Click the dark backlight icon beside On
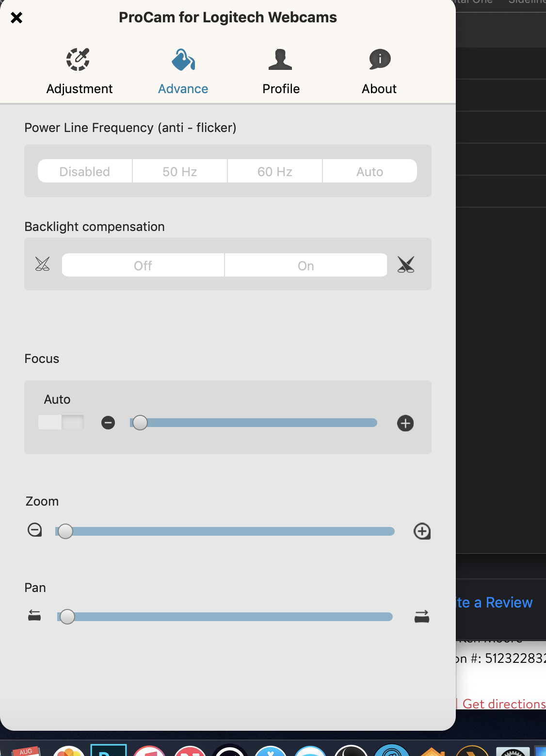This screenshot has height=756, width=546. (x=406, y=264)
